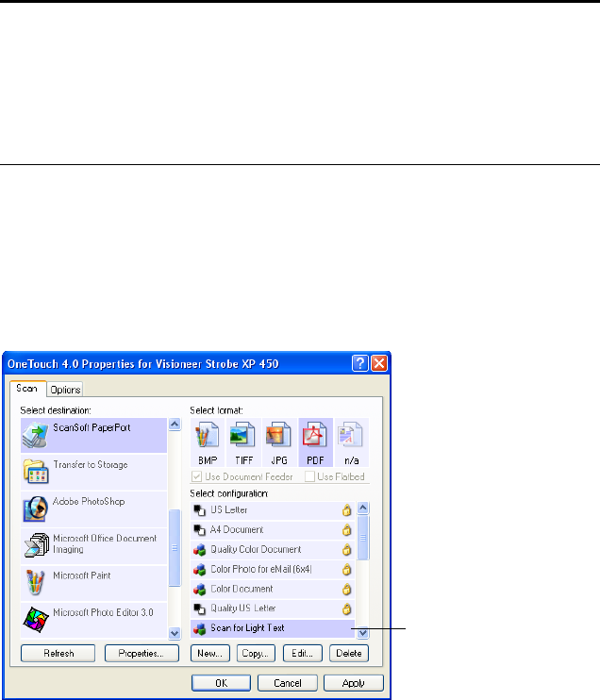This screenshot has width=600, height=700.
Task: Click the destination list scrollbar thumb
Action: [x=175, y=548]
